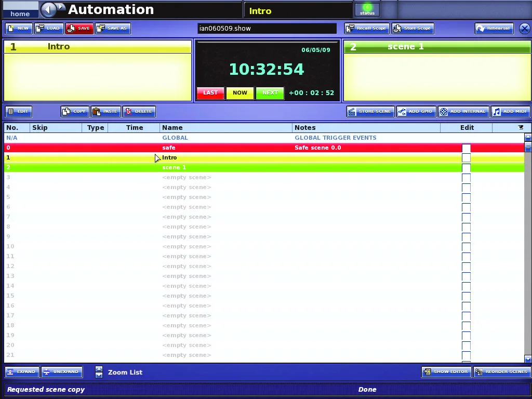Create a new show with NEW
The image size is (532, 399).
click(x=19, y=29)
